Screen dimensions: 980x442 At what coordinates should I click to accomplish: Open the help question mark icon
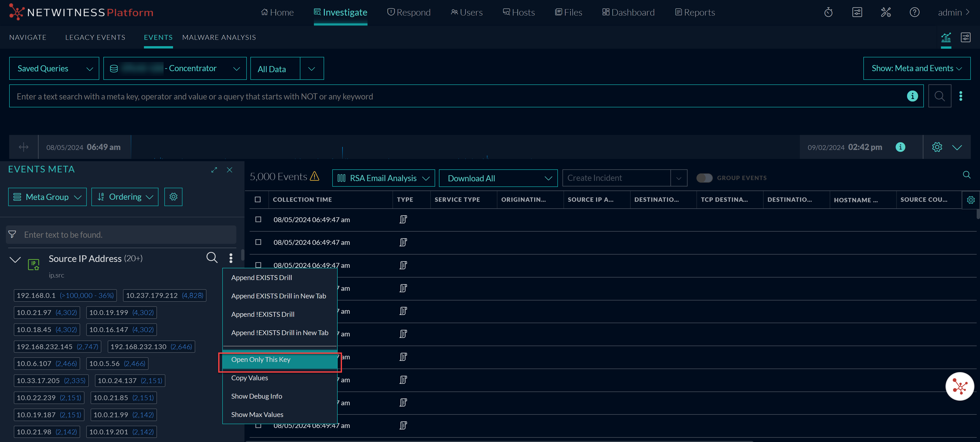[914, 12]
